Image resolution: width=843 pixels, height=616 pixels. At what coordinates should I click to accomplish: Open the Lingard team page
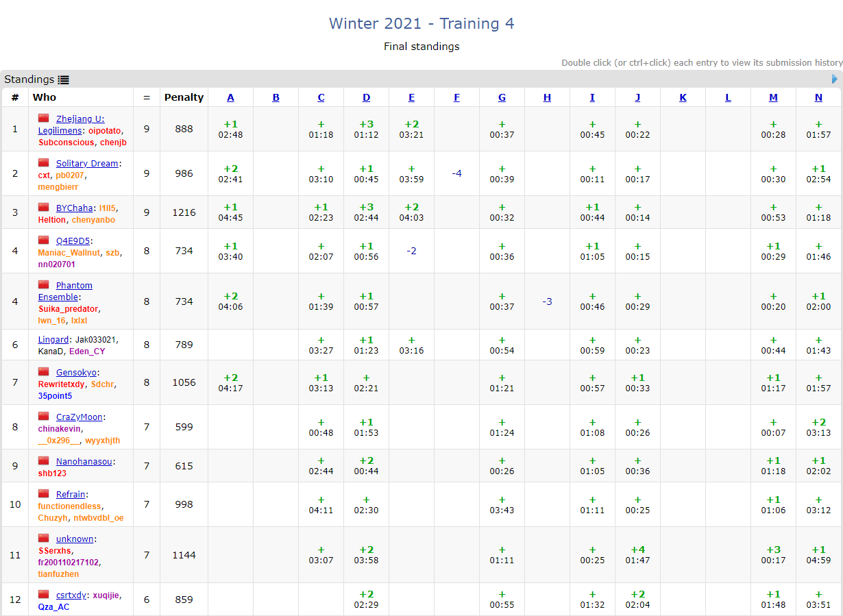pos(53,339)
